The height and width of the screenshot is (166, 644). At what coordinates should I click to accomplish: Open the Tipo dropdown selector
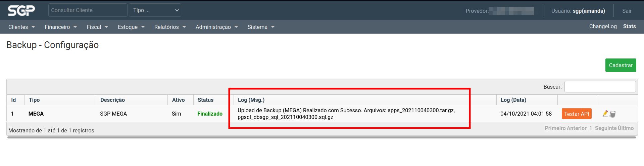[x=155, y=10]
